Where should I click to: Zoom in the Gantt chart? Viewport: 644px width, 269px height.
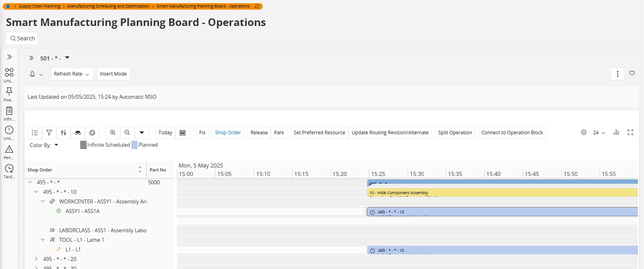tap(113, 133)
